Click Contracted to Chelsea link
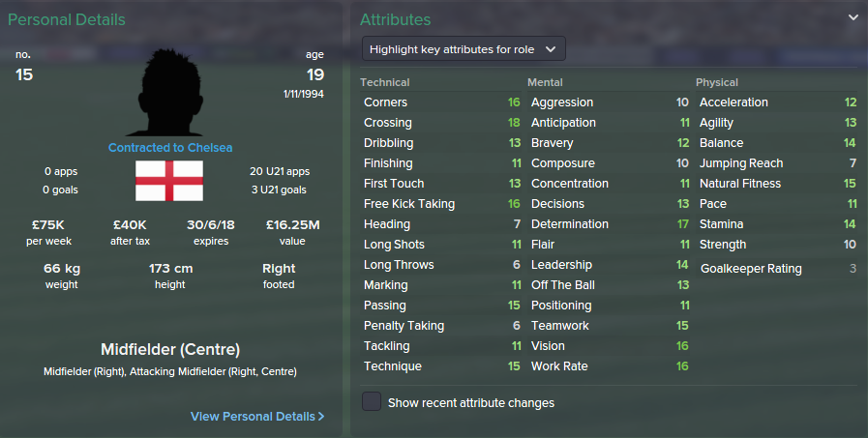The image size is (868, 438). (x=170, y=148)
